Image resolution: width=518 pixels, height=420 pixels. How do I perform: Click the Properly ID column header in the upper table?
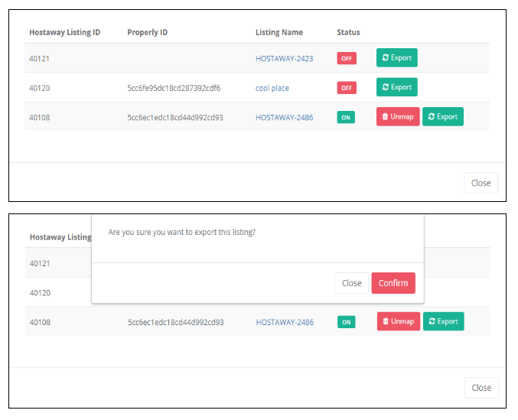pos(147,32)
